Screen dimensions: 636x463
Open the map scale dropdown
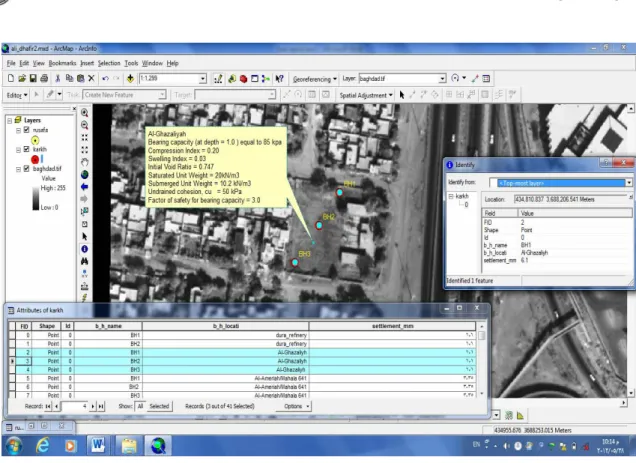[x=202, y=78]
